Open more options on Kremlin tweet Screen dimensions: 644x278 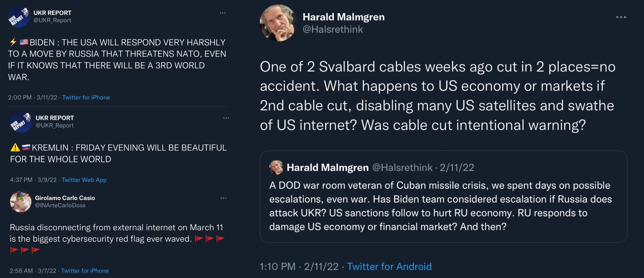click(x=226, y=117)
